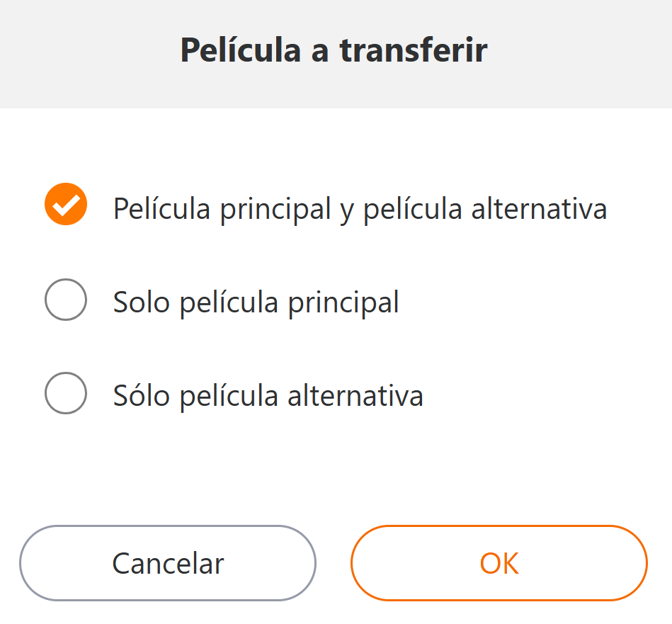Viewport: 672px width, 624px height.
Task: Click the orange checkmark icon
Action: click(66, 205)
